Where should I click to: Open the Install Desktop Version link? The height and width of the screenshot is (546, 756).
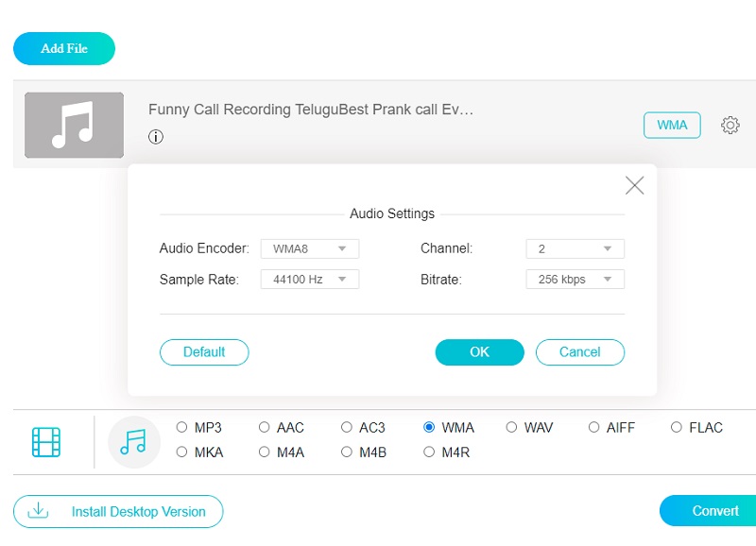tap(138, 511)
